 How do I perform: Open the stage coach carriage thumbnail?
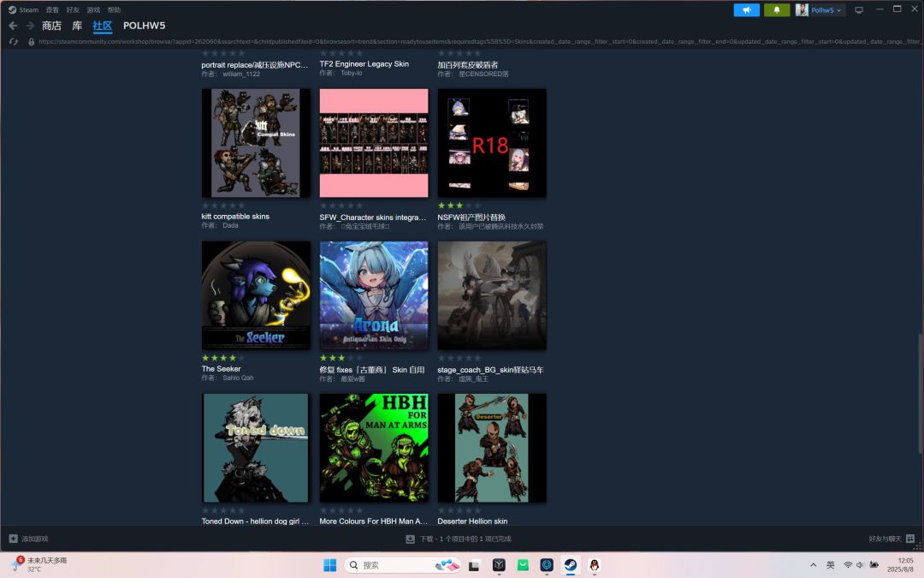[491, 295]
